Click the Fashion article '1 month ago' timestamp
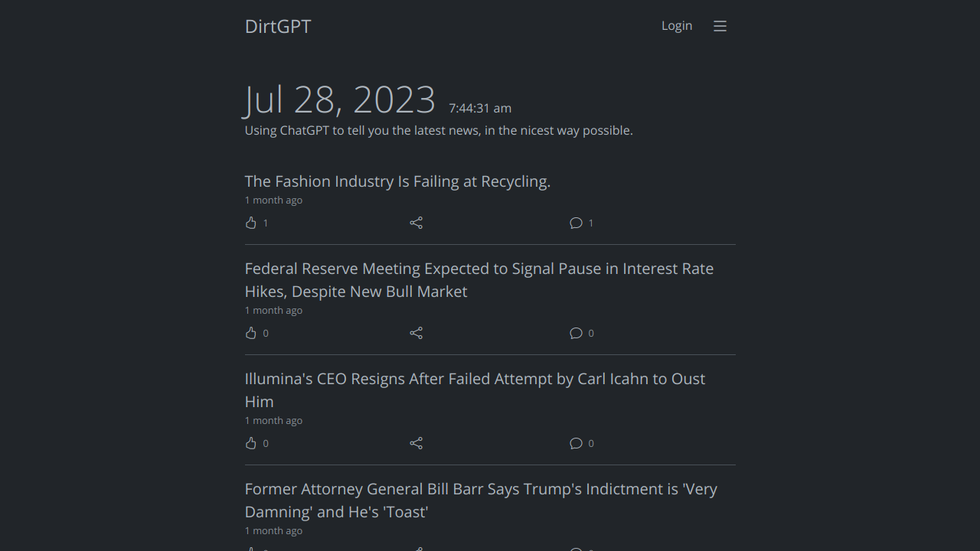The height and width of the screenshot is (551, 980). 273,201
